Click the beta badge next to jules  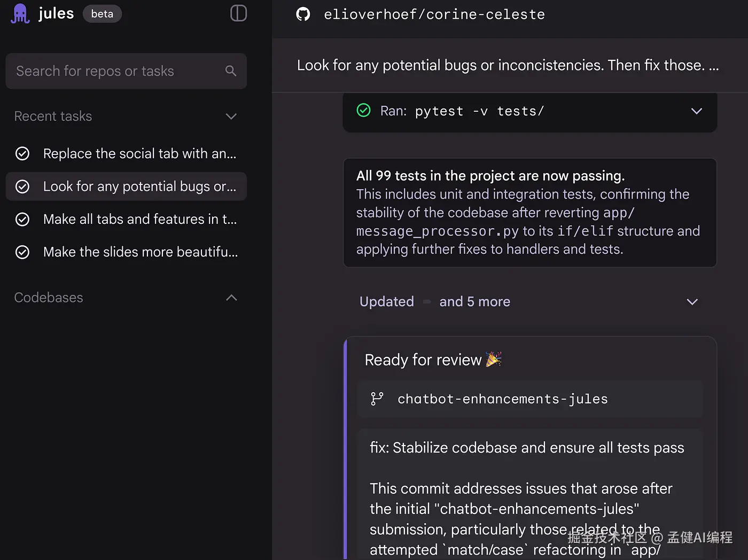102,14
